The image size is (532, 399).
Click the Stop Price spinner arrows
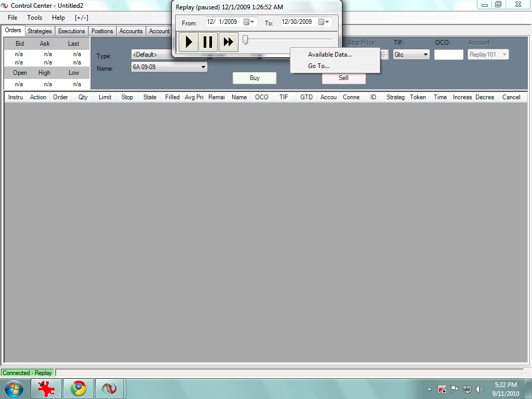[384, 55]
